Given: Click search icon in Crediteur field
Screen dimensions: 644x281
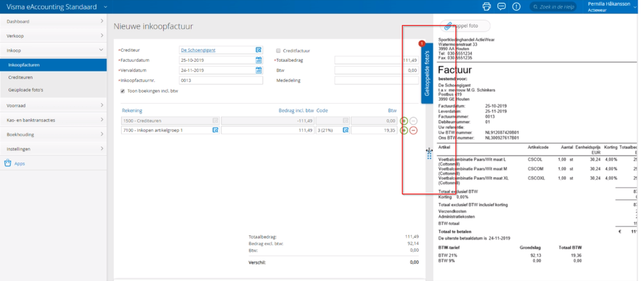Looking at the screenshot, I should (259, 50).
